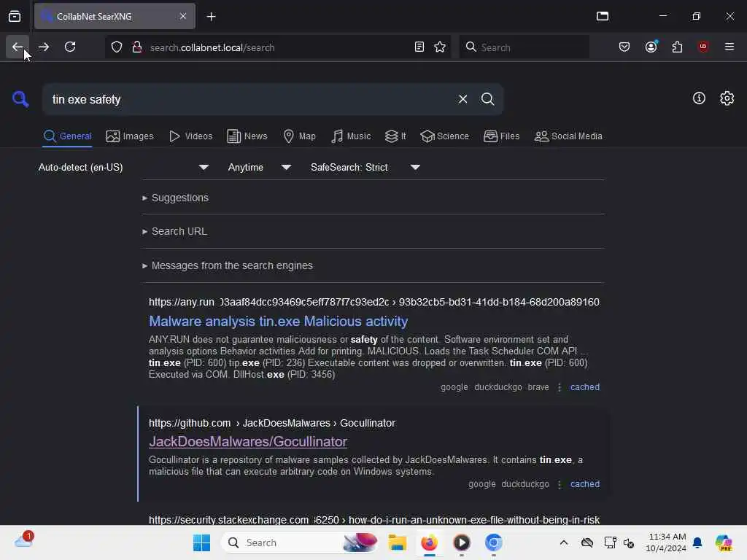
Task: Show hidden system tray icons chevron
Action: (x=564, y=542)
